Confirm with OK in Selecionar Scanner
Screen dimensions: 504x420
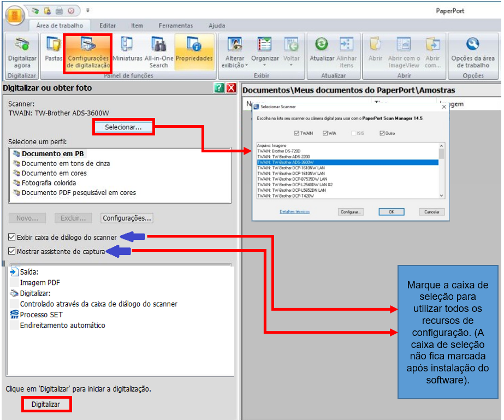pos(392,212)
